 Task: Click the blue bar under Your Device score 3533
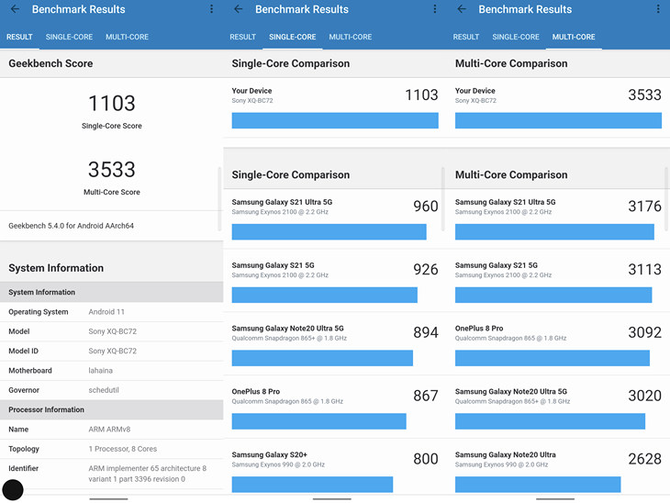pyautogui.click(x=557, y=121)
